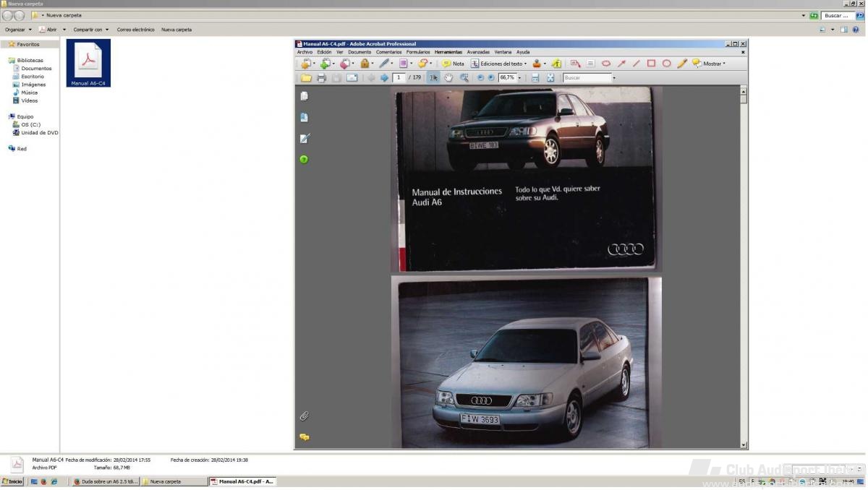Add a sticky Nota comment
The height and width of the screenshot is (490, 868).
[454, 64]
